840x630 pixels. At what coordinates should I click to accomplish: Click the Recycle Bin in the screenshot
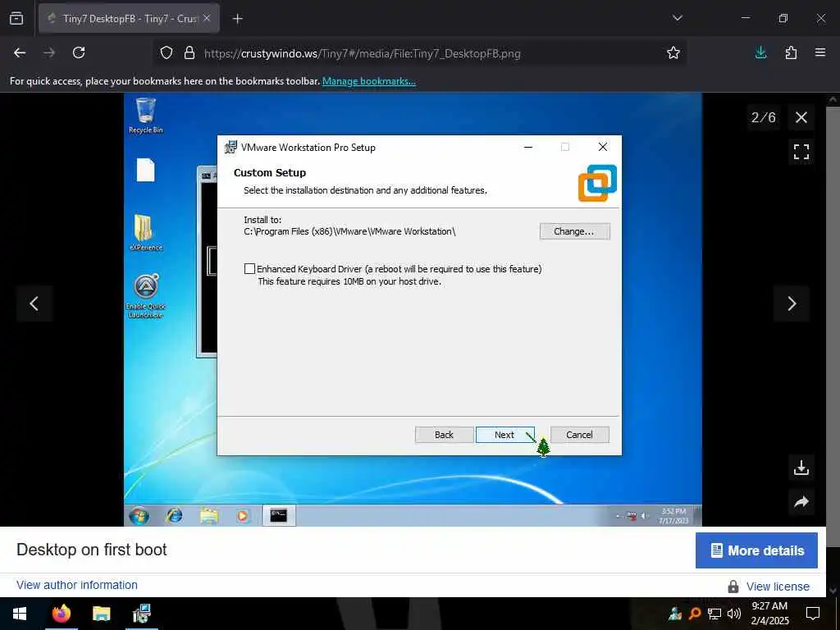pyautogui.click(x=146, y=115)
